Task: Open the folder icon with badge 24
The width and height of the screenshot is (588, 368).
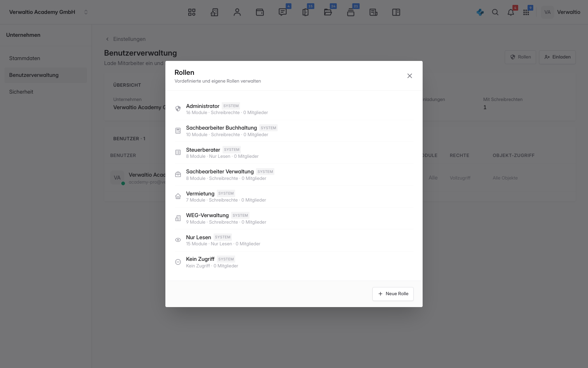Action: click(328, 12)
